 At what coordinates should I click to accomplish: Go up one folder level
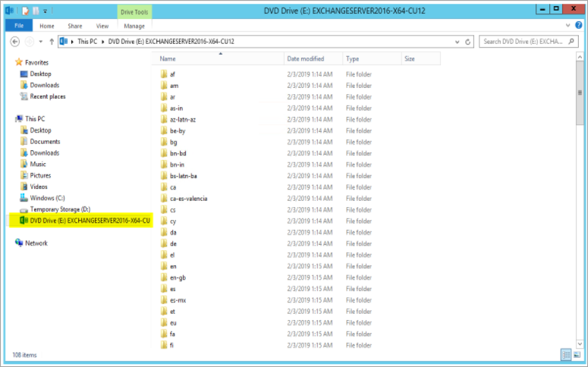coord(51,41)
